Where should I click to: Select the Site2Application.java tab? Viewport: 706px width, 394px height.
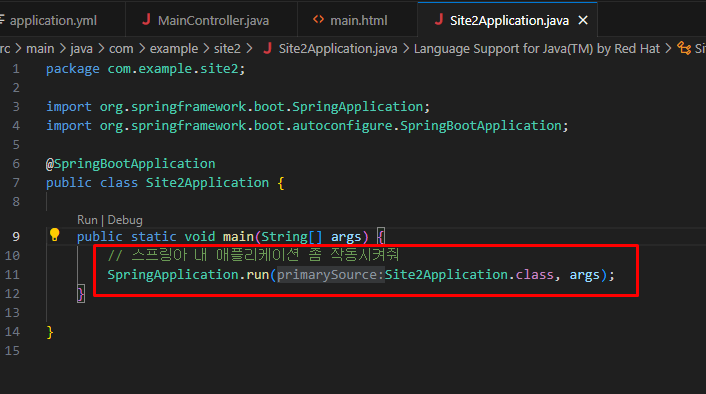point(507,20)
